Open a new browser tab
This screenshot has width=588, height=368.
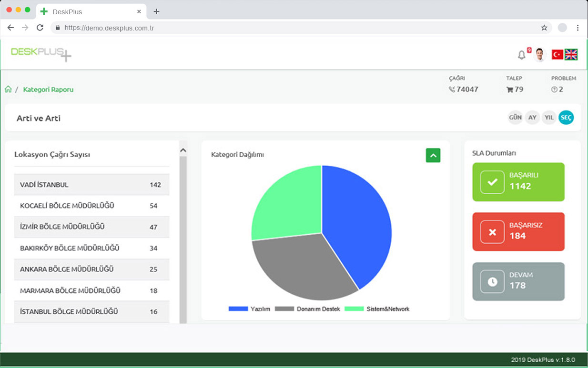pos(156,11)
